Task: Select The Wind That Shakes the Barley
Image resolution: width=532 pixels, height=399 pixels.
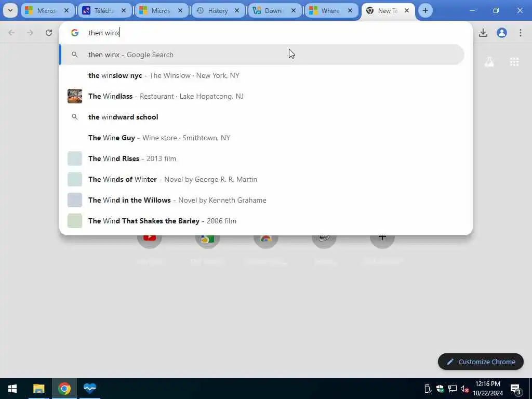Action: point(262,220)
